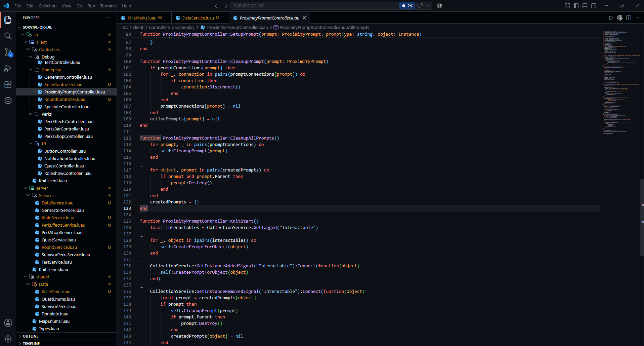Go back with the left arrow
644x346 pixels.
pos(217,6)
